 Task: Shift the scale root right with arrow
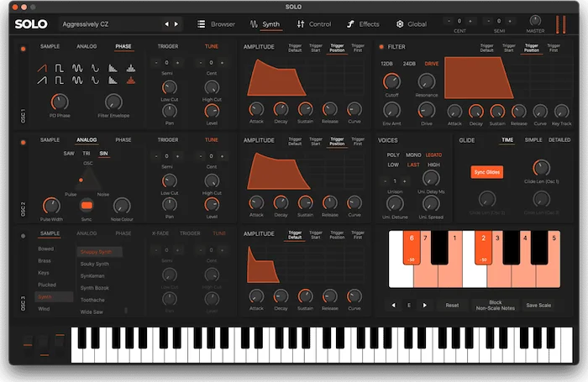(424, 306)
